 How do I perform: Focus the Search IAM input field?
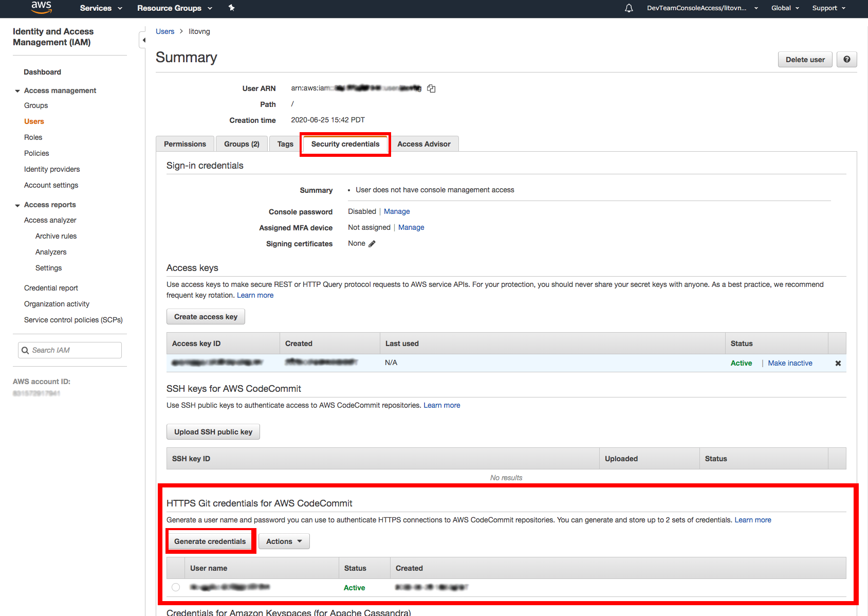coord(70,350)
